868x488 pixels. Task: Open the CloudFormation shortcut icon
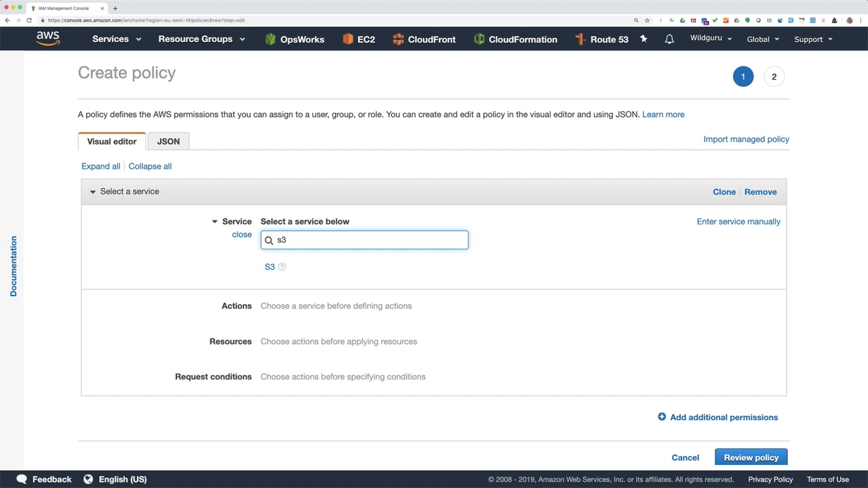click(x=479, y=39)
